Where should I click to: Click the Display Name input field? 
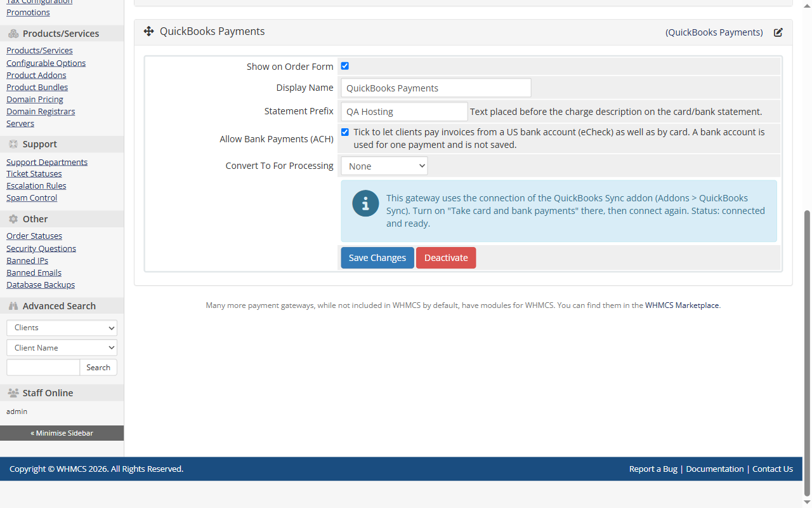(x=436, y=88)
